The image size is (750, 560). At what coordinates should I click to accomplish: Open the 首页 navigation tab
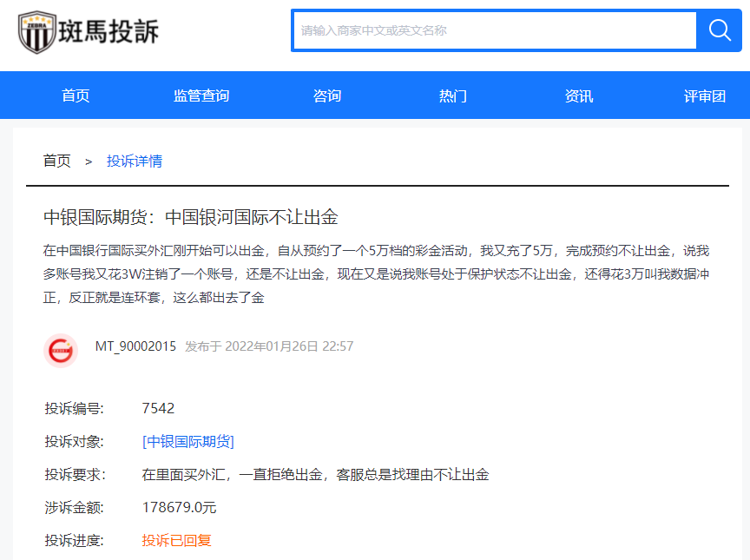coord(76,96)
